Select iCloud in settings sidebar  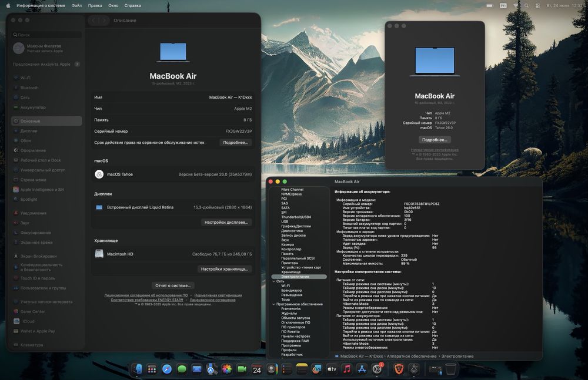tap(46, 321)
